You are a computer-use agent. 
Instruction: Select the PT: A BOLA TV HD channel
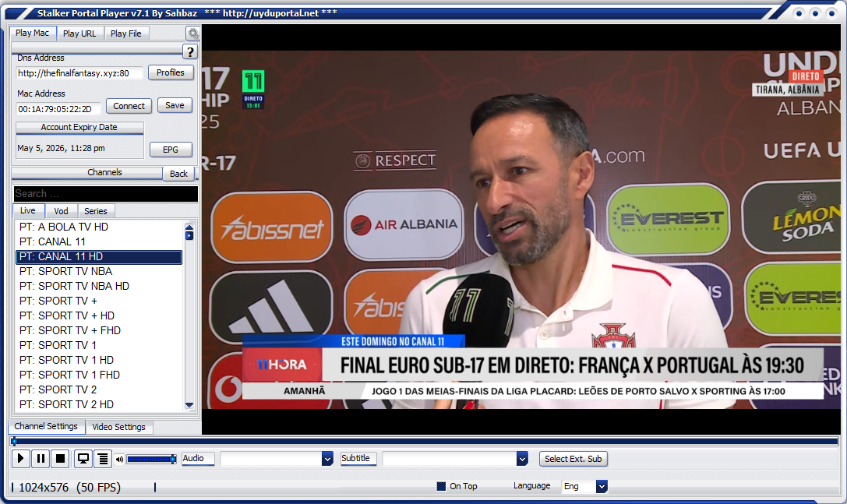99,227
